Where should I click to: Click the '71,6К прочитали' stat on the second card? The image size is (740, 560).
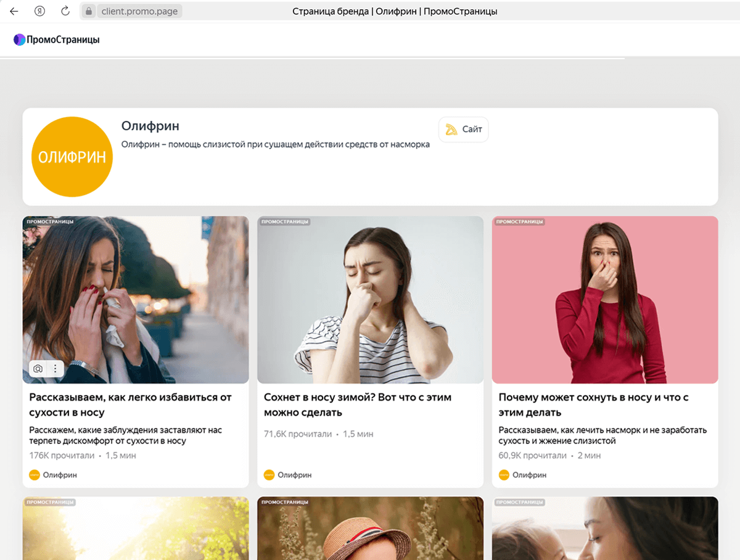298,434
